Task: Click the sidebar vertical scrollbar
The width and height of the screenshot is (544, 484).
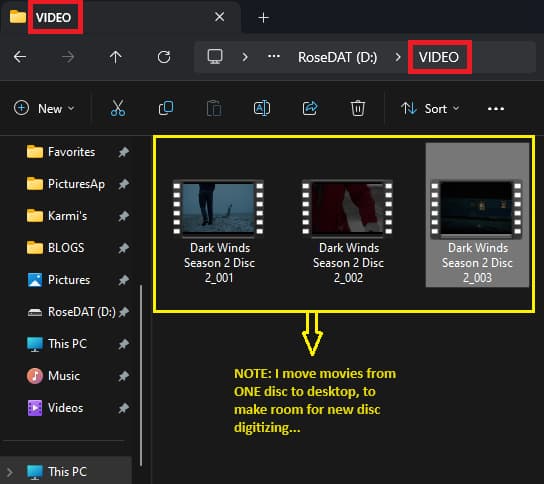Action: tap(141, 376)
